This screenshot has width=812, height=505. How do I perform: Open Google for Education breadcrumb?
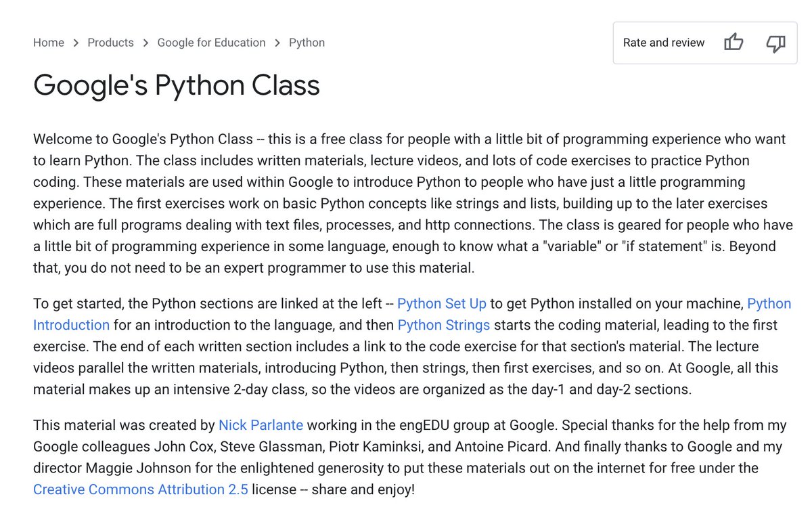point(212,43)
